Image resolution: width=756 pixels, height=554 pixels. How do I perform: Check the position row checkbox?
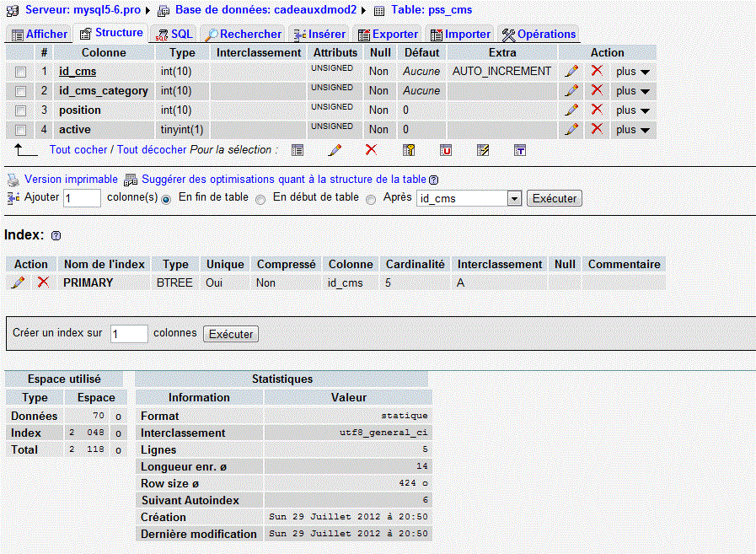[20, 110]
